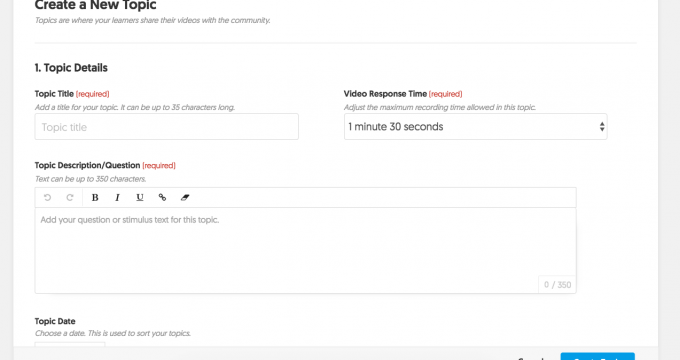Toggle underline formatting in description editor

(140, 197)
